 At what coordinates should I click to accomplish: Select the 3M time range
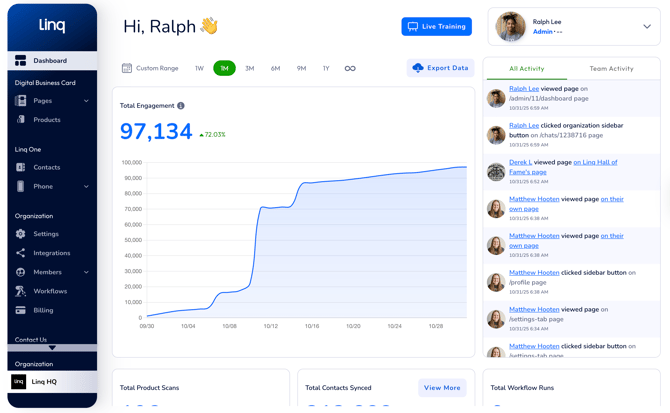click(250, 68)
